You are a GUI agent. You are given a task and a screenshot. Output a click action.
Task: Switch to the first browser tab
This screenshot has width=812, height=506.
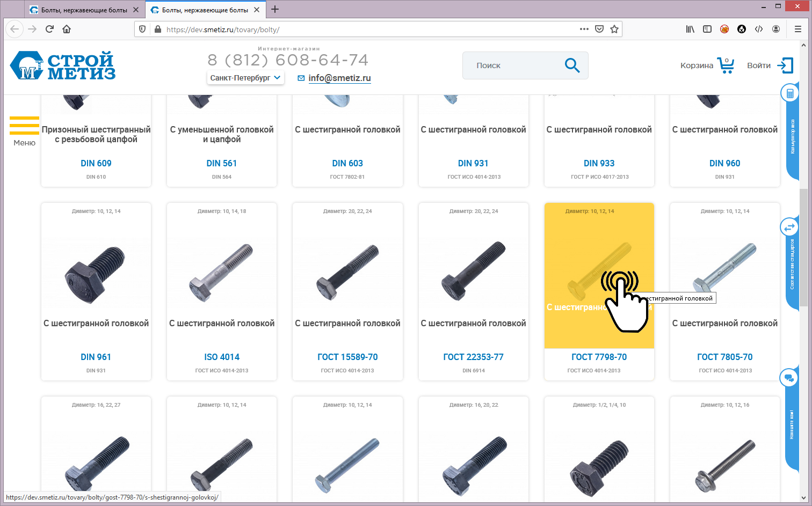click(x=84, y=10)
